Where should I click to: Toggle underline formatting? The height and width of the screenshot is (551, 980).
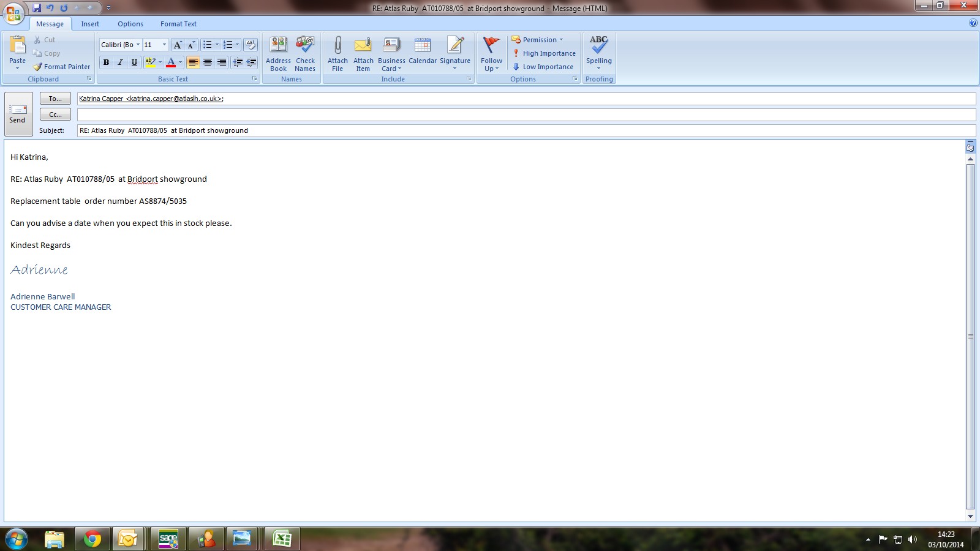(134, 62)
